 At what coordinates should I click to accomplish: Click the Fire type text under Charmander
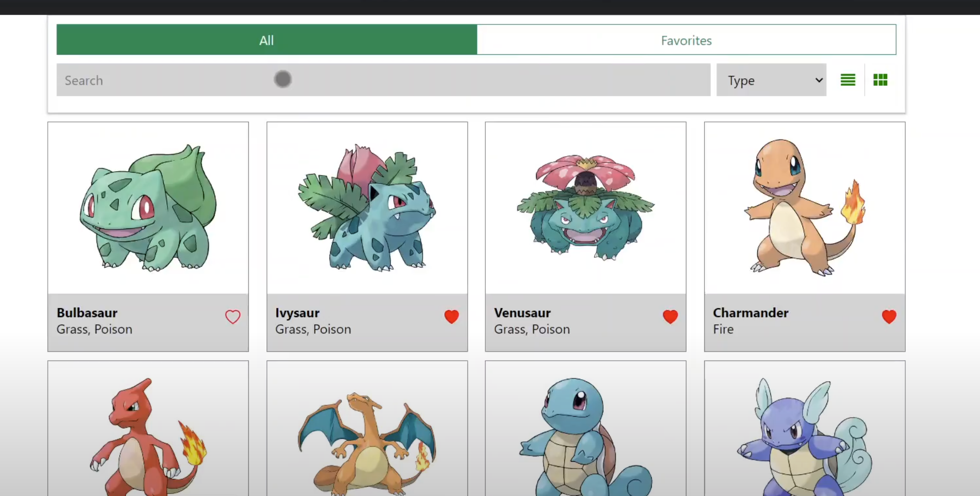click(x=723, y=329)
